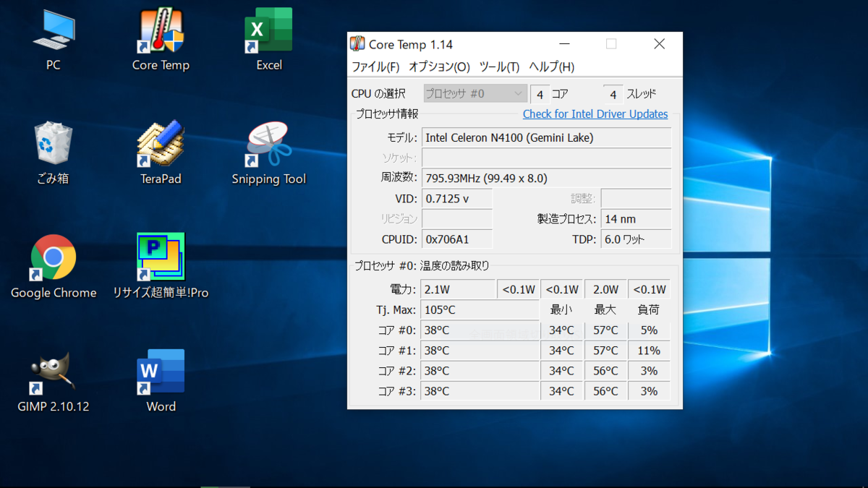Select the リサイズ超簡単!Pro desktop shortcut

[x=161, y=267]
